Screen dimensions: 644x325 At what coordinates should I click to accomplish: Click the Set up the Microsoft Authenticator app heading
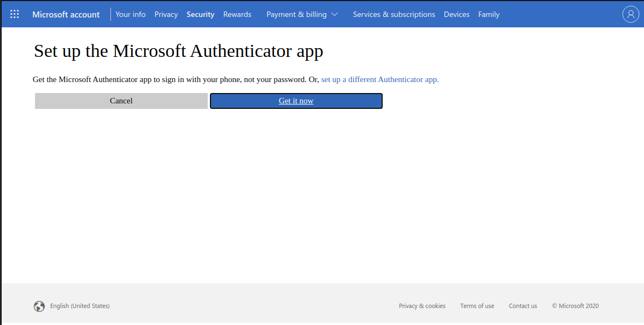click(x=179, y=51)
